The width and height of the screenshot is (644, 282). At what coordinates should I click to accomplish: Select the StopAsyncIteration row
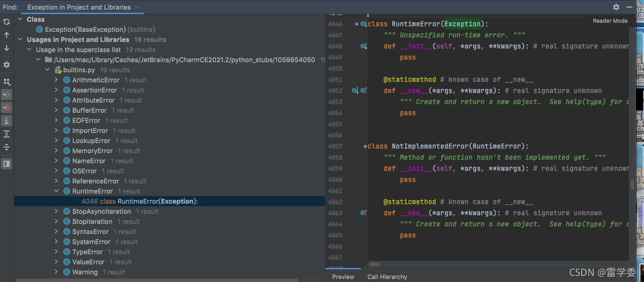click(169, 211)
